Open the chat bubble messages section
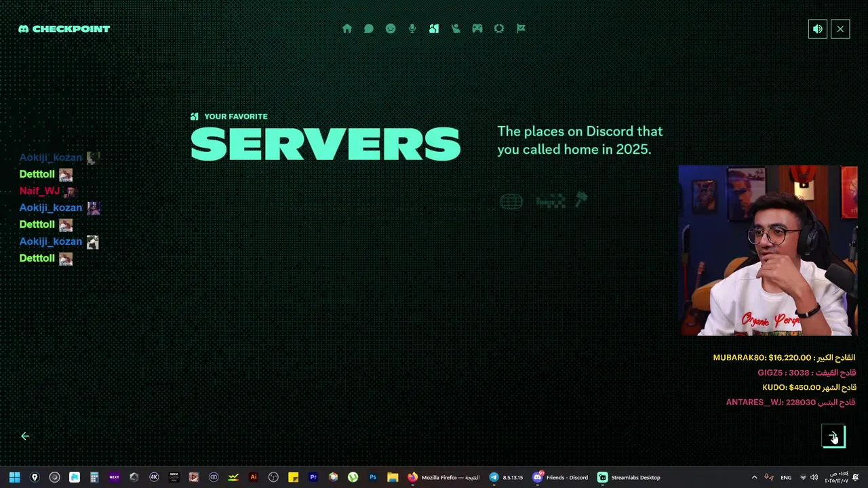 coord(369,28)
